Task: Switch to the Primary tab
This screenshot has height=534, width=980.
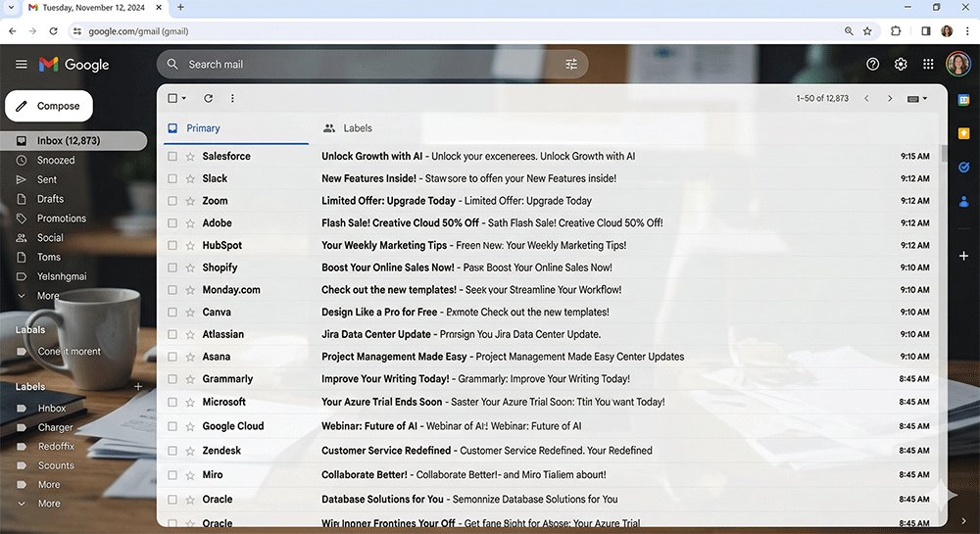Action: point(235,128)
